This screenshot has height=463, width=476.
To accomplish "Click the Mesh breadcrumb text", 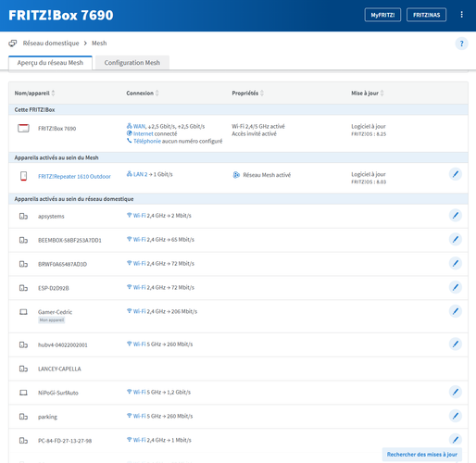I will coord(99,44).
